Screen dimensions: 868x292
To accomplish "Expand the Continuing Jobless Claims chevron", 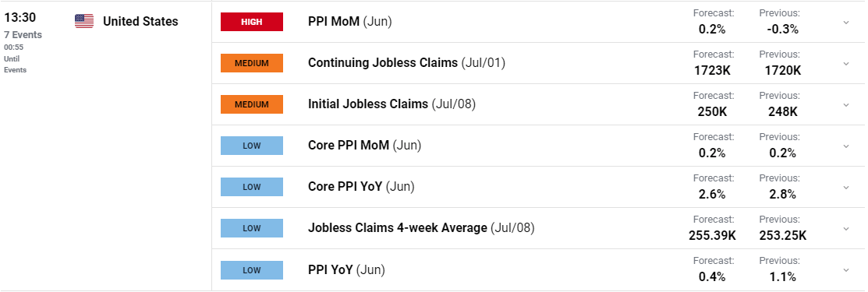I will coord(846,64).
